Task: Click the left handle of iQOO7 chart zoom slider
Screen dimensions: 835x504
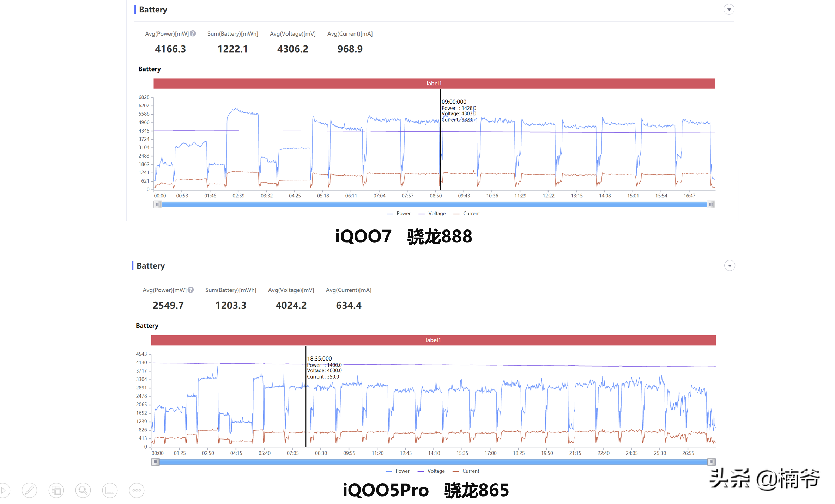Action: point(158,204)
